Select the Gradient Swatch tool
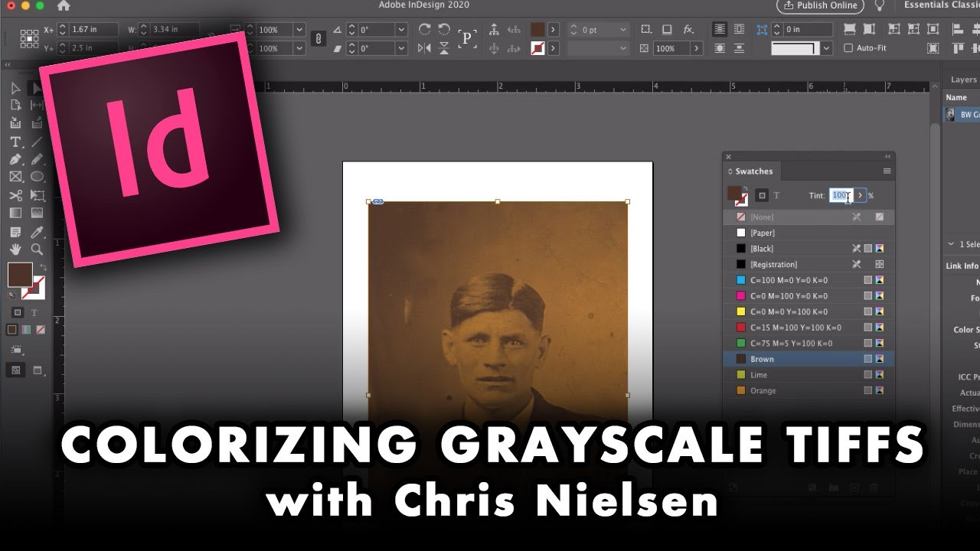Image resolution: width=980 pixels, height=551 pixels. pos(15,214)
